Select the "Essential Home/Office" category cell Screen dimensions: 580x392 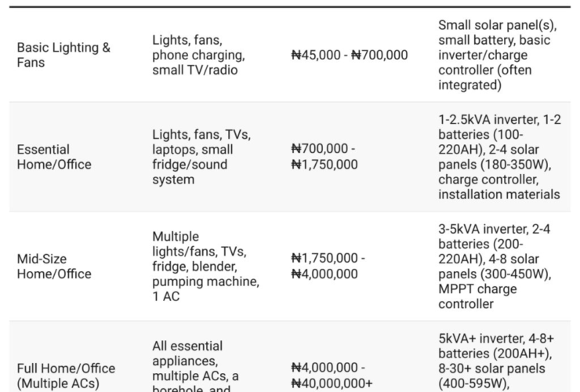click(x=54, y=157)
